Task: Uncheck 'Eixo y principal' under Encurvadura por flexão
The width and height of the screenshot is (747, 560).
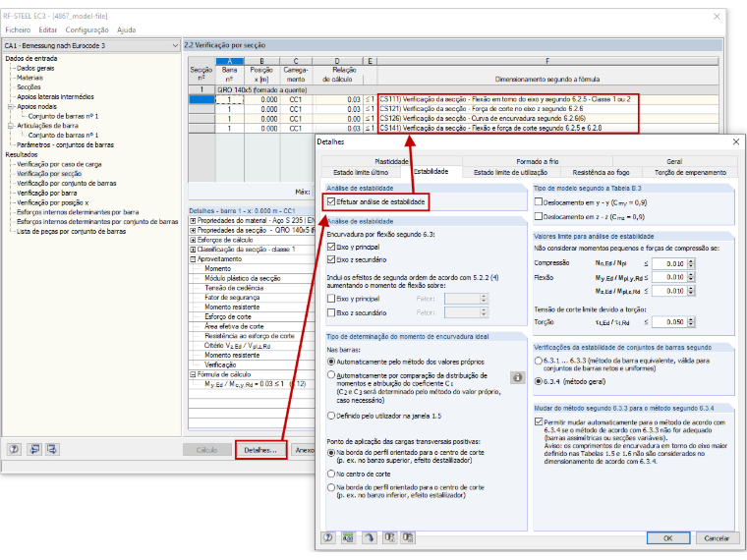Action: (331, 248)
